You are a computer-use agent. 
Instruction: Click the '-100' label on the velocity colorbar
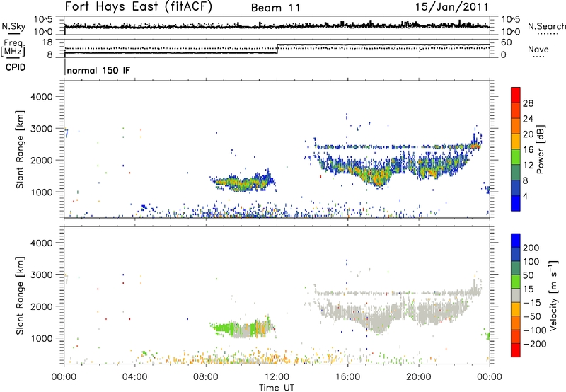click(534, 330)
